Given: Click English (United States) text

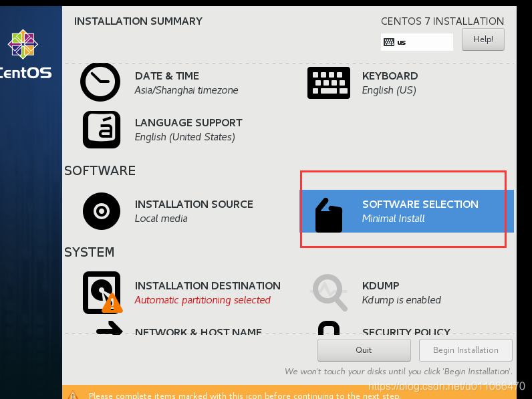Looking at the screenshot, I should point(185,137).
